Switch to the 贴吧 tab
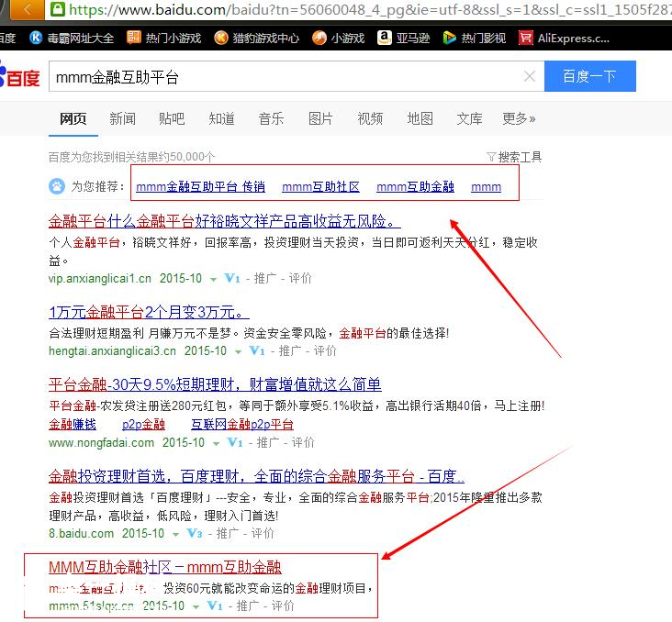 coord(172,118)
